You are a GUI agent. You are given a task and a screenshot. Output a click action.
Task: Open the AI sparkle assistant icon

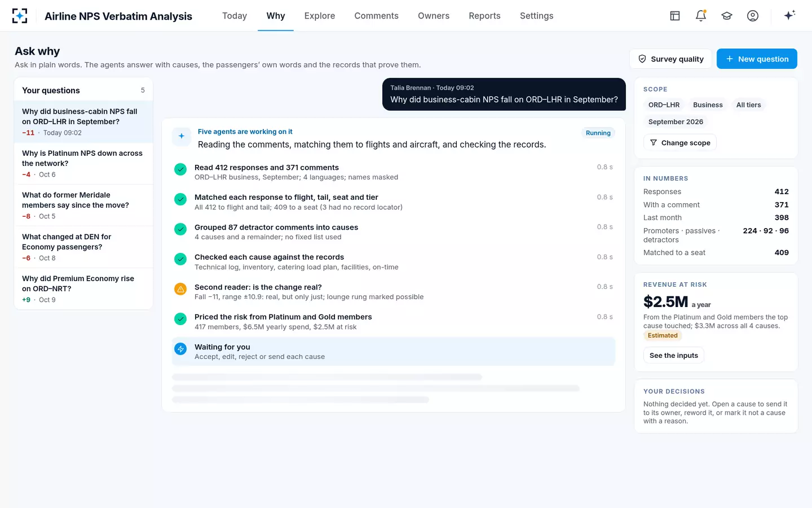789,15
